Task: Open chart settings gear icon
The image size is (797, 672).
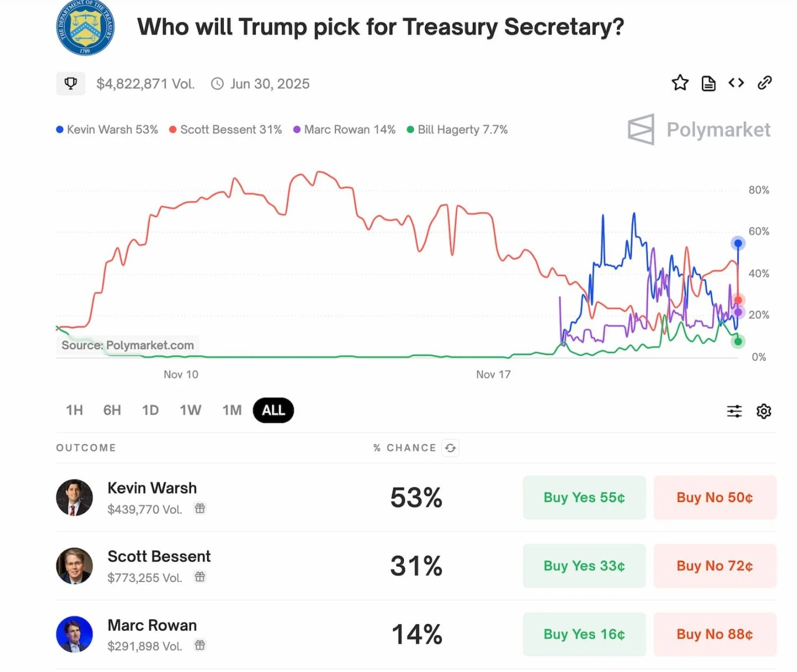Action: click(764, 411)
